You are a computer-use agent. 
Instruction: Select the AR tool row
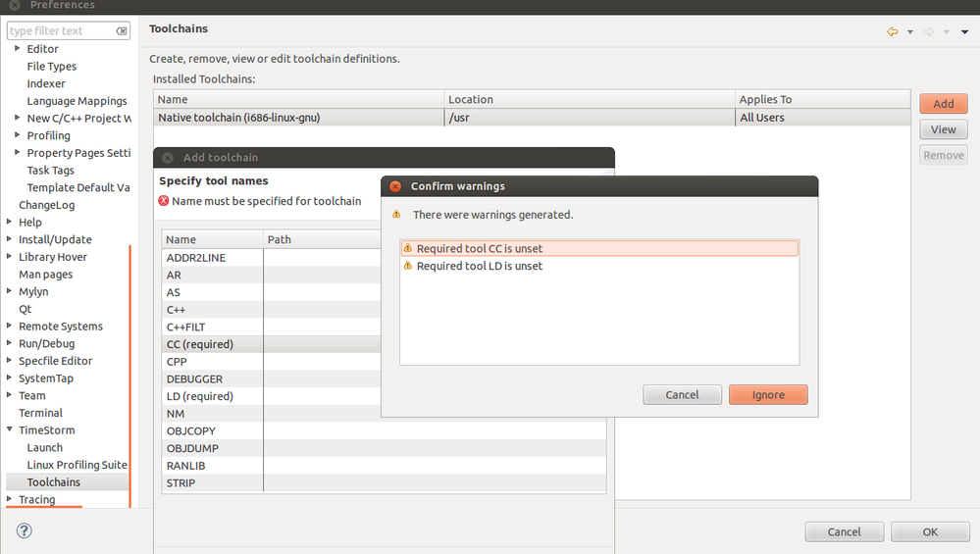point(272,275)
